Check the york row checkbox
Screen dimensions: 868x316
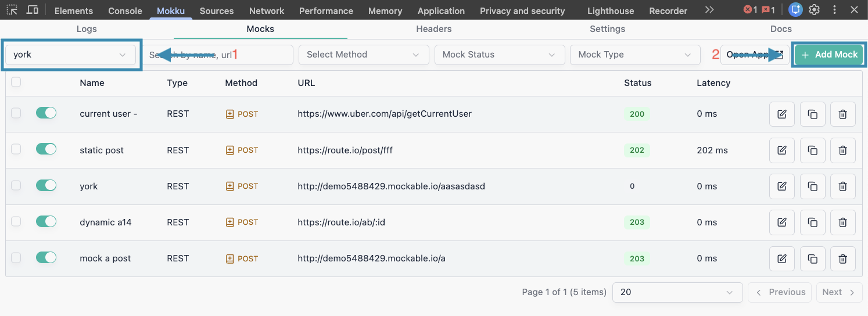click(x=16, y=185)
